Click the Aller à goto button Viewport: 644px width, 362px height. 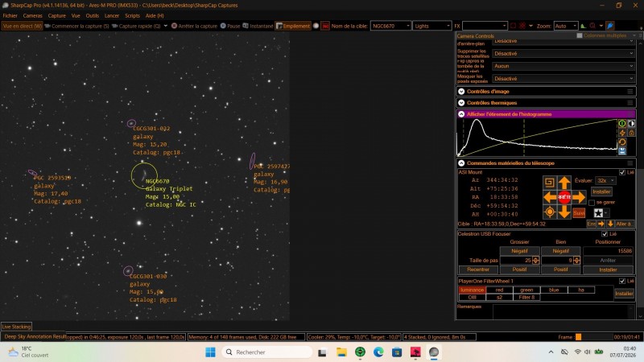625,224
